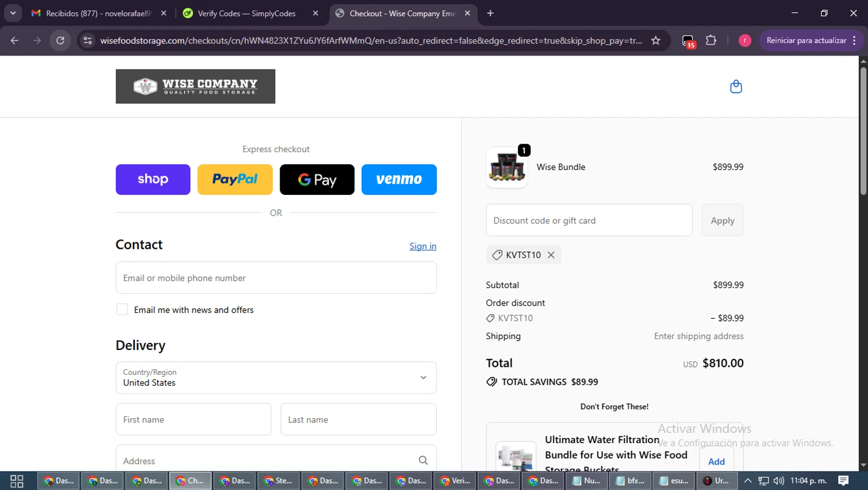The height and width of the screenshot is (490, 868).
Task: Open the Ur... taskbar app
Action: coord(718,481)
